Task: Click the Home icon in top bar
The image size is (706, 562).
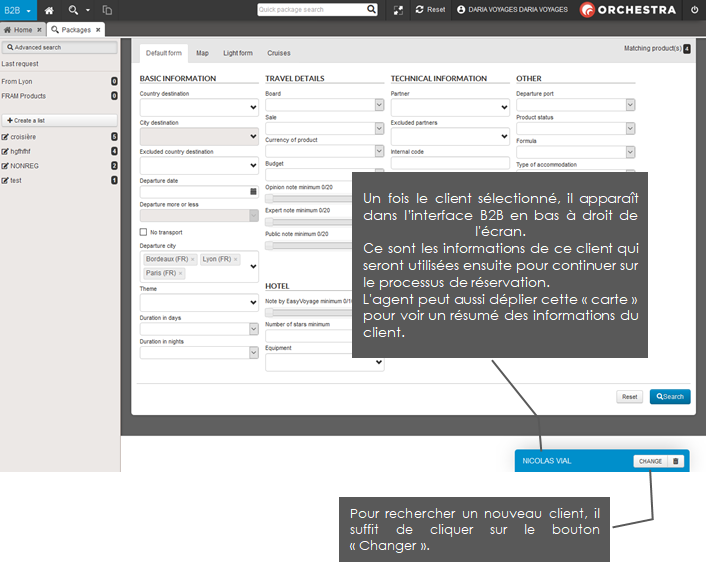Action: (x=49, y=9)
